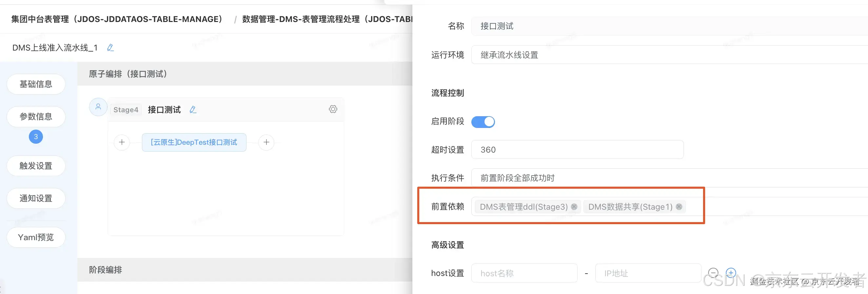Add a task before DeepTest接口测试

[x=122, y=142]
